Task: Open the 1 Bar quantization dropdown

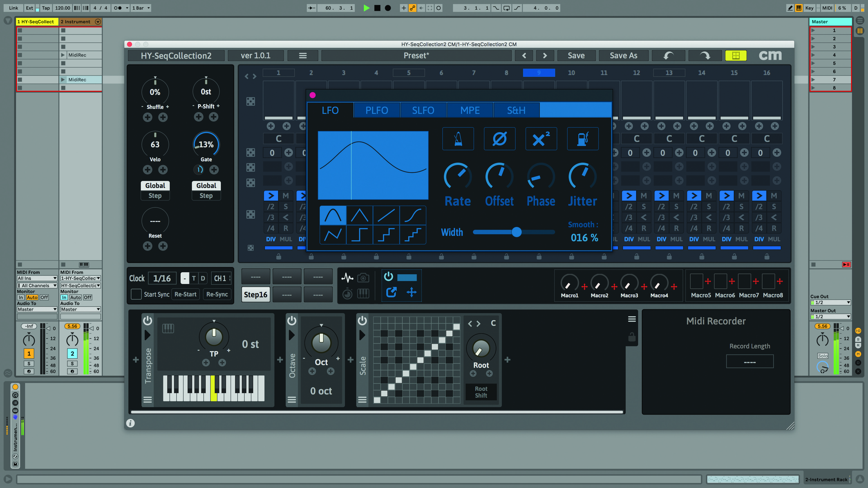Action: click(x=141, y=8)
